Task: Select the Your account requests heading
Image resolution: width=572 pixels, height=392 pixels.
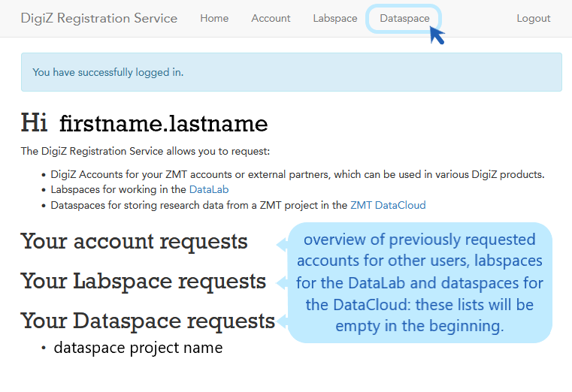Action: pos(134,241)
